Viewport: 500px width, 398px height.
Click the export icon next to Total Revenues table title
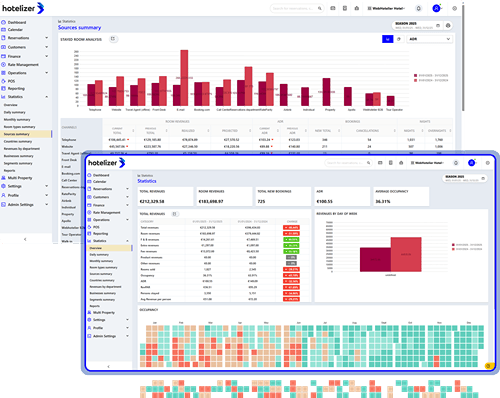[174, 214]
